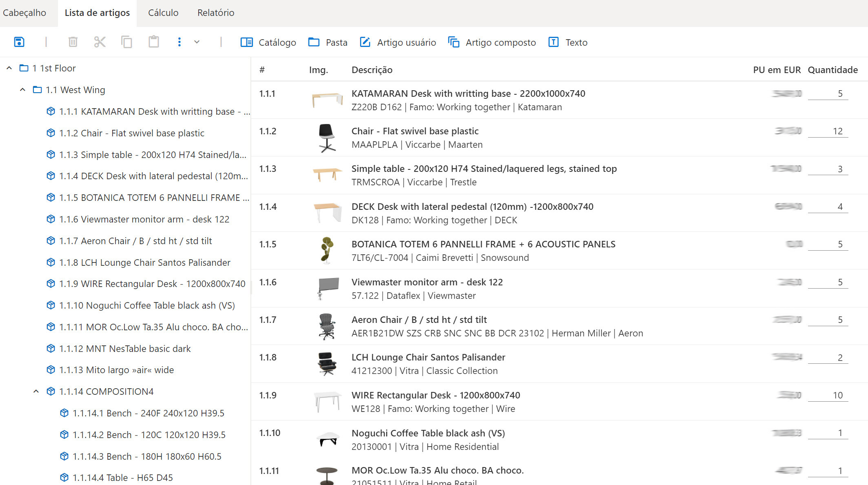Click article icon of 1.1.14.2 Bench 120C
Image resolution: width=868 pixels, height=485 pixels.
pyautogui.click(x=64, y=435)
